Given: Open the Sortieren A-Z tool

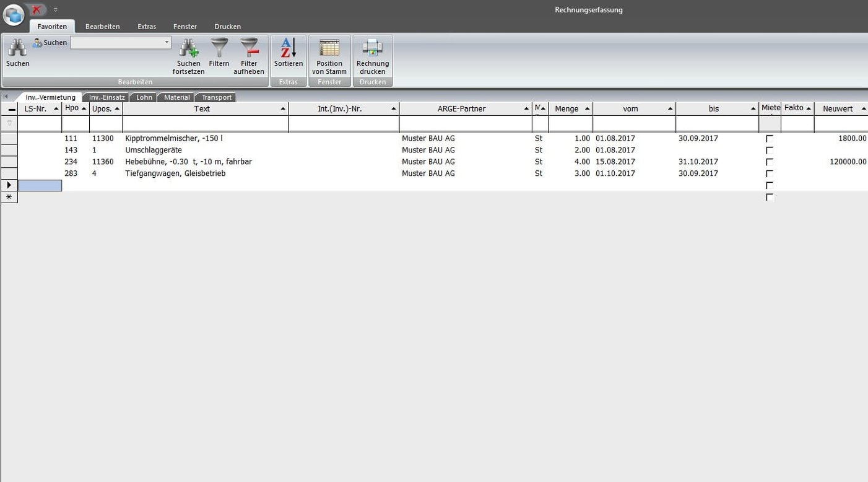Looking at the screenshot, I should click(289, 48).
